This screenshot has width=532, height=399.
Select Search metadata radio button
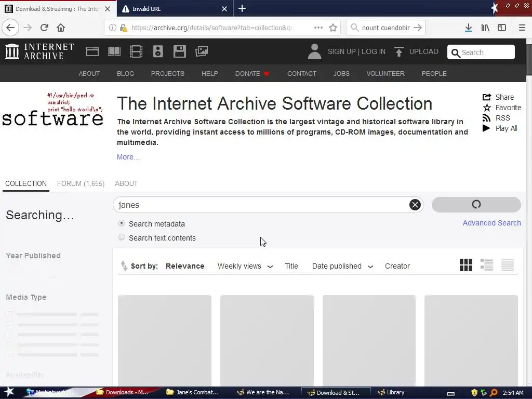point(122,223)
